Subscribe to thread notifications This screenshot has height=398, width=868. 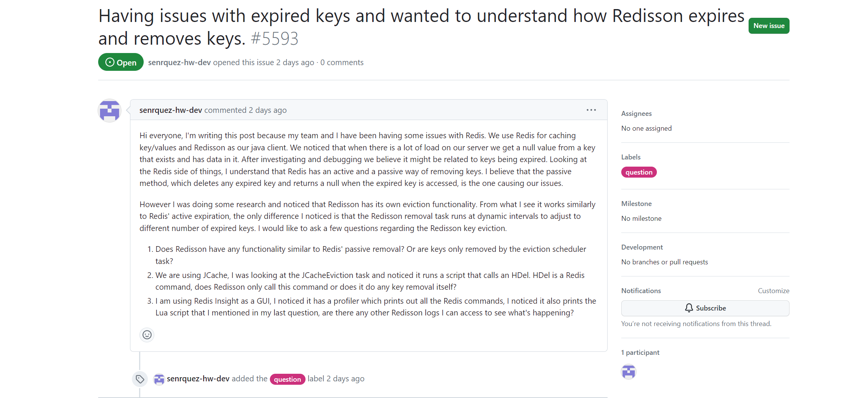(x=705, y=308)
